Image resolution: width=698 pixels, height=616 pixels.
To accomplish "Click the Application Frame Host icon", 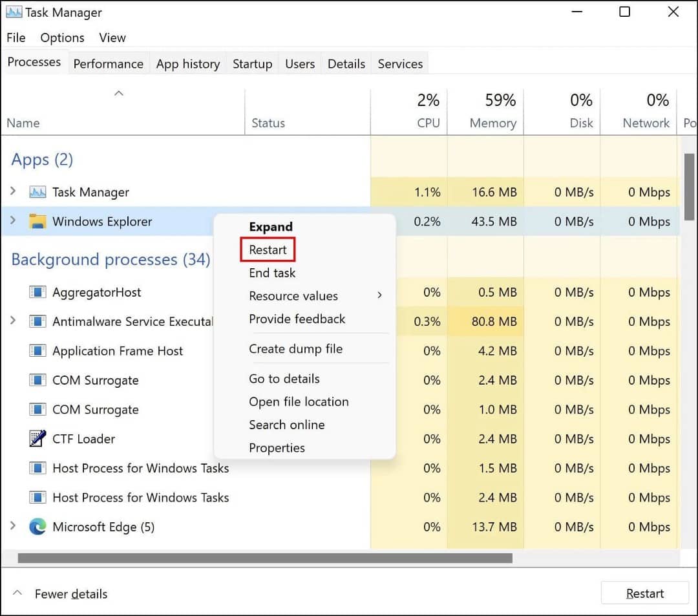I will (37, 351).
